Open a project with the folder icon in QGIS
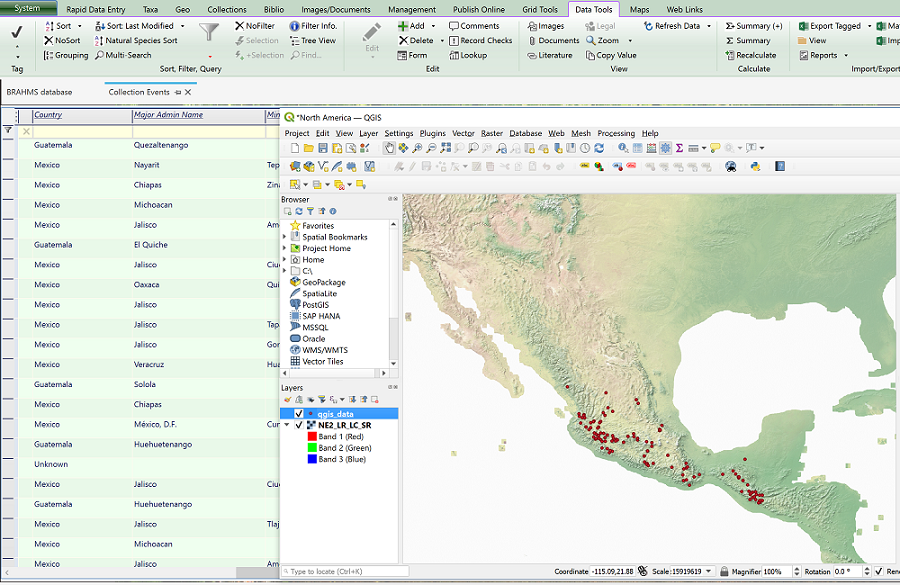This screenshot has width=900, height=585. pos(309,148)
